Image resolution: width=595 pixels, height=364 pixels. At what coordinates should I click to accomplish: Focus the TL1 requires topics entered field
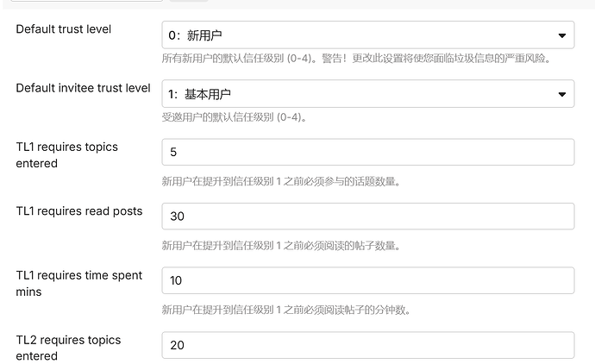[x=367, y=152]
